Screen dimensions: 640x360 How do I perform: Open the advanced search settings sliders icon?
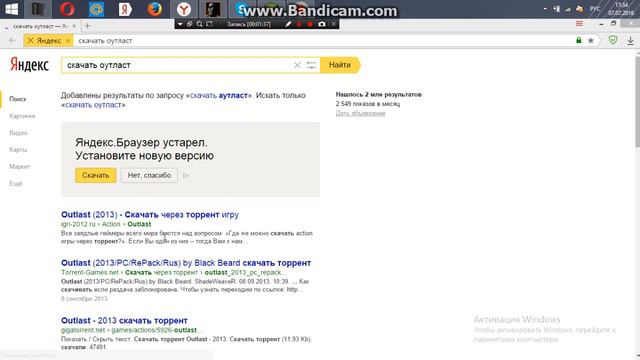pos(311,65)
